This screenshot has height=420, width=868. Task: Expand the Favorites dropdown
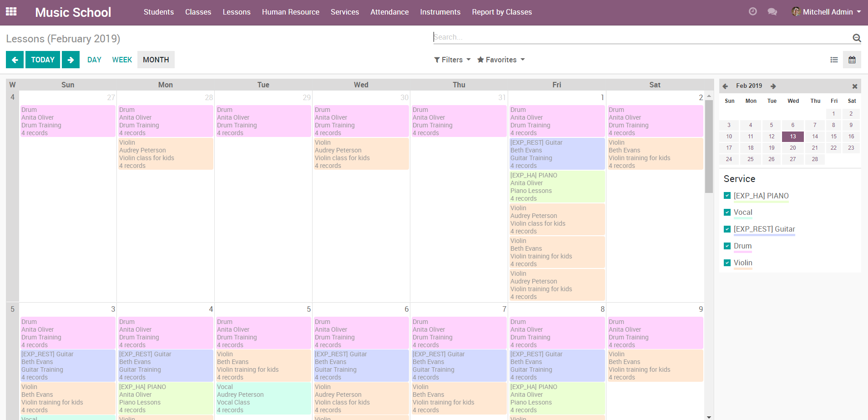click(501, 60)
